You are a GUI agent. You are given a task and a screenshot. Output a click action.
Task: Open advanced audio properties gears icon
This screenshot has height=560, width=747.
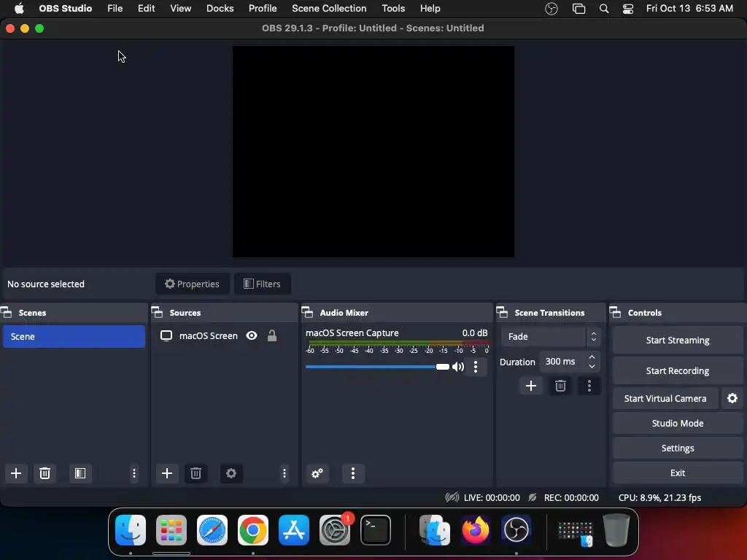tap(317, 473)
